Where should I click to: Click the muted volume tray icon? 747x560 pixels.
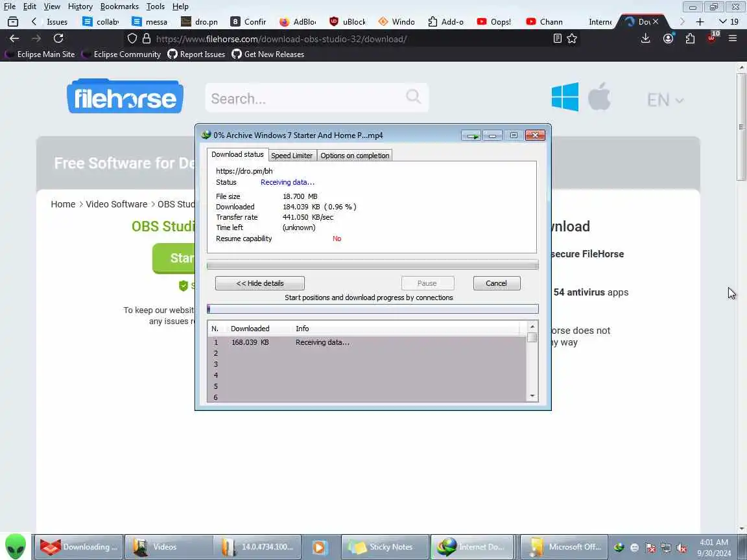(682, 548)
